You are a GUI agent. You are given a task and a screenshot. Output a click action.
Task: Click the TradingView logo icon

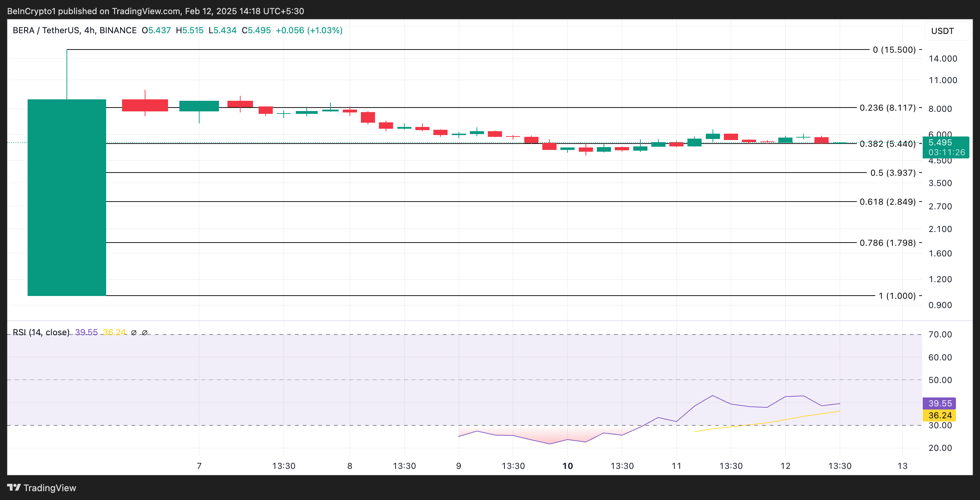click(14, 488)
